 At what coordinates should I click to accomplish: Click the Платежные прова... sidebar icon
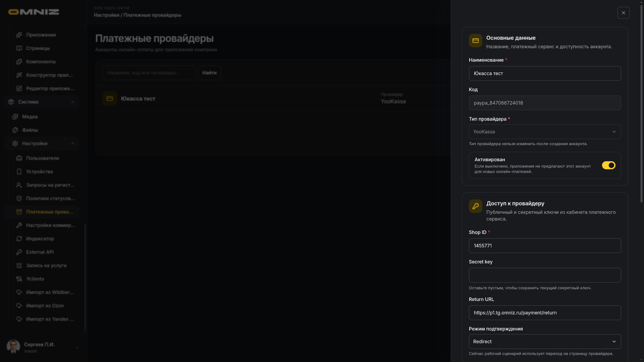19,212
